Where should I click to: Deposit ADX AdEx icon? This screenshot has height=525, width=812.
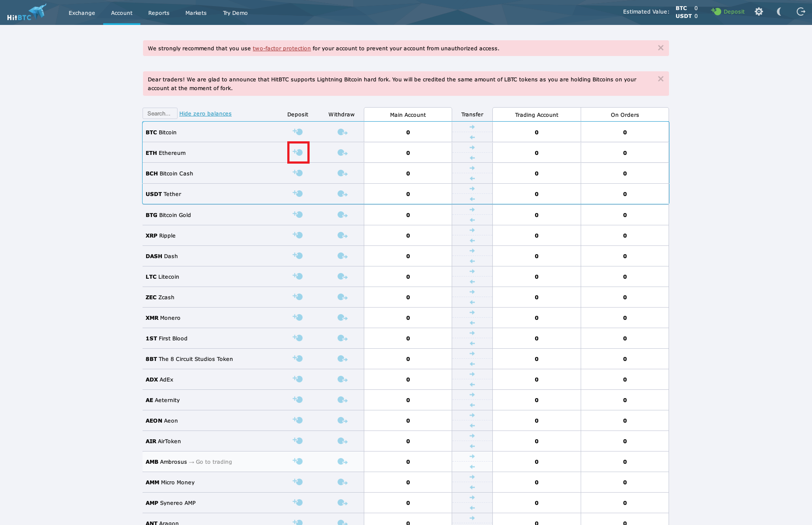[x=298, y=379]
